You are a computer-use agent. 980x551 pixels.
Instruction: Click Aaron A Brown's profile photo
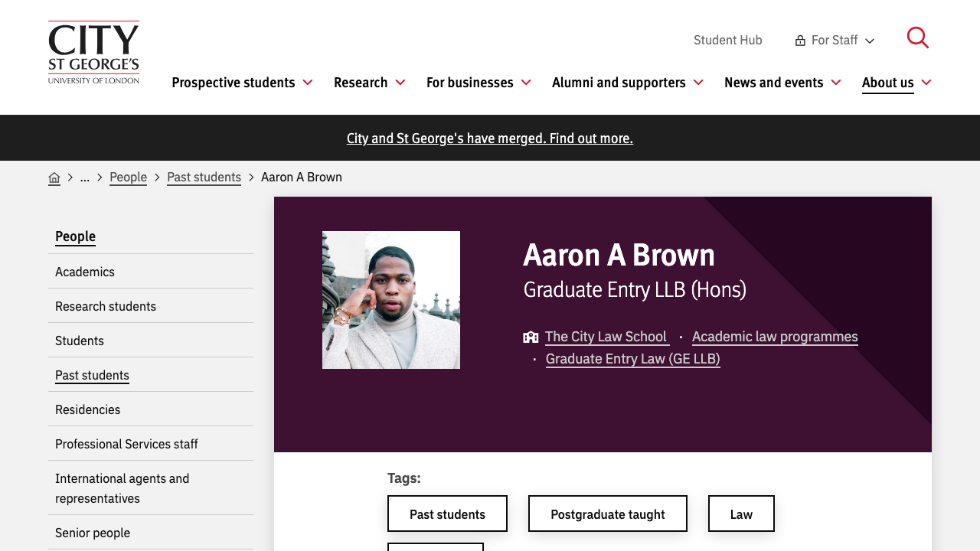click(x=391, y=300)
